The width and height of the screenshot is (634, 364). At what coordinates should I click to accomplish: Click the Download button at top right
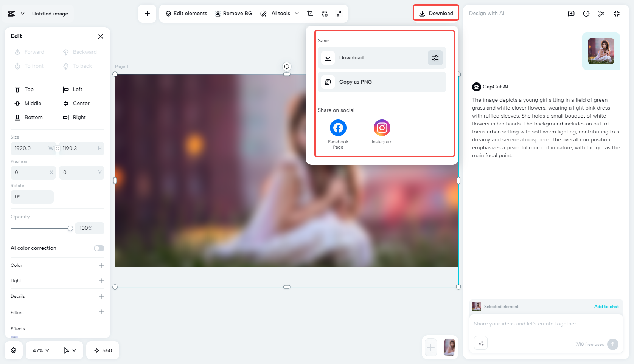[436, 12]
